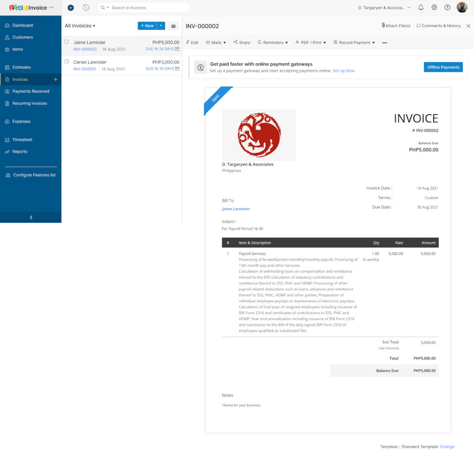
Task: Expand the Record Payment dropdown
Action: coord(354,42)
